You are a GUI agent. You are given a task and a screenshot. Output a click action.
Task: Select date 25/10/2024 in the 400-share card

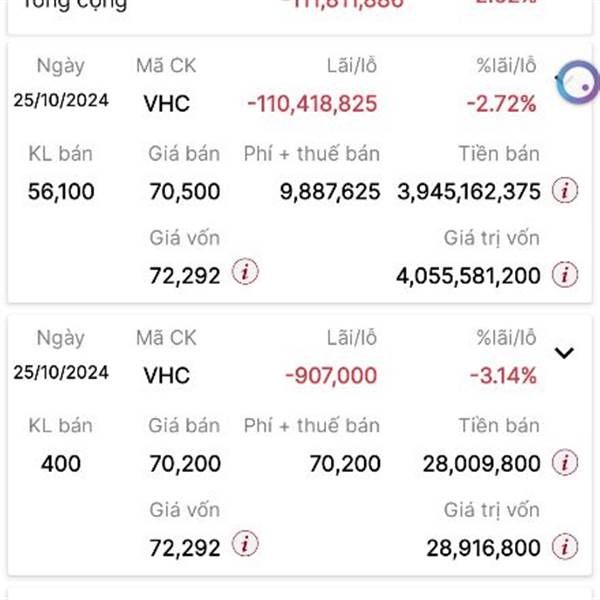pyautogui.click(x=61, y=372)
